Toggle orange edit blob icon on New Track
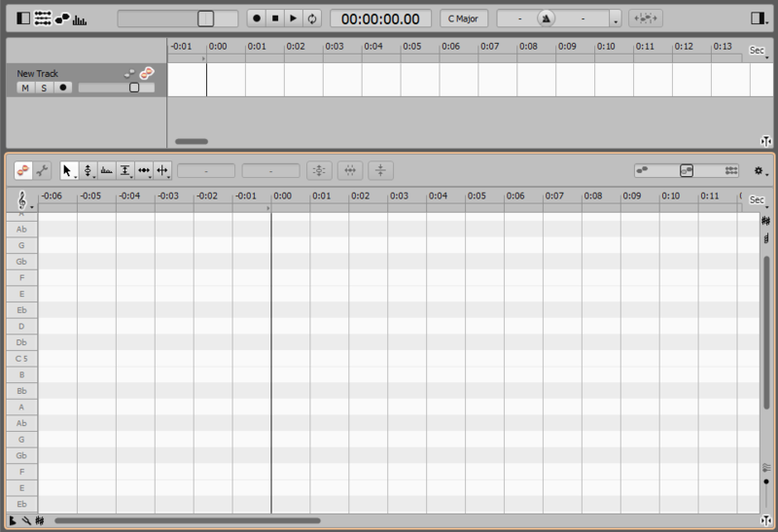The image size is (778, 532). [147, 74]
